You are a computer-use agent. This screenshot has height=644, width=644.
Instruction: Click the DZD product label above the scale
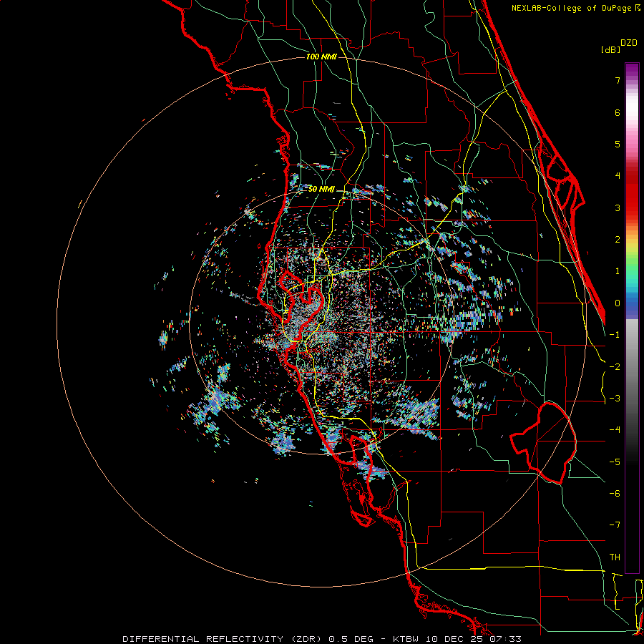tap(629, 43)
